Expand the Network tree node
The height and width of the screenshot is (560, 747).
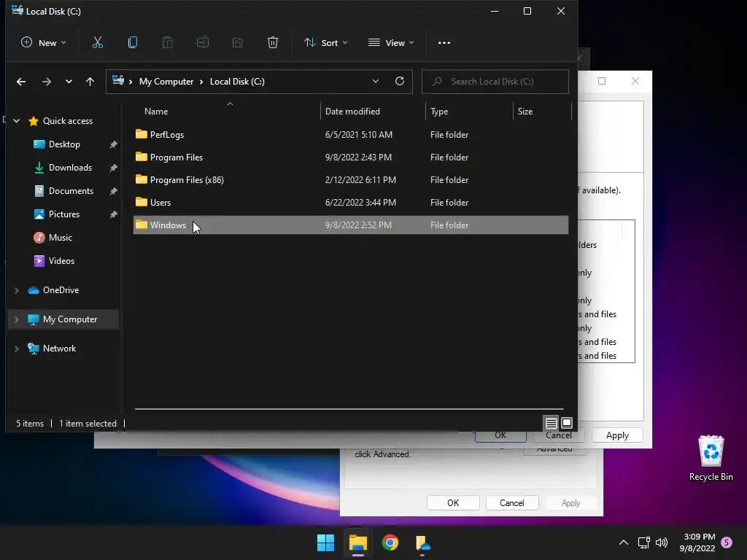[17, 349]
